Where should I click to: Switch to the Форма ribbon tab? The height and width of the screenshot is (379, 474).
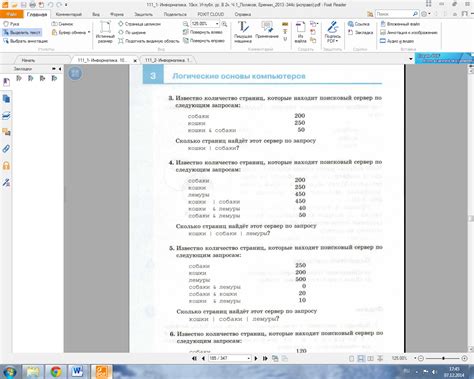click(x=117, y=14)
